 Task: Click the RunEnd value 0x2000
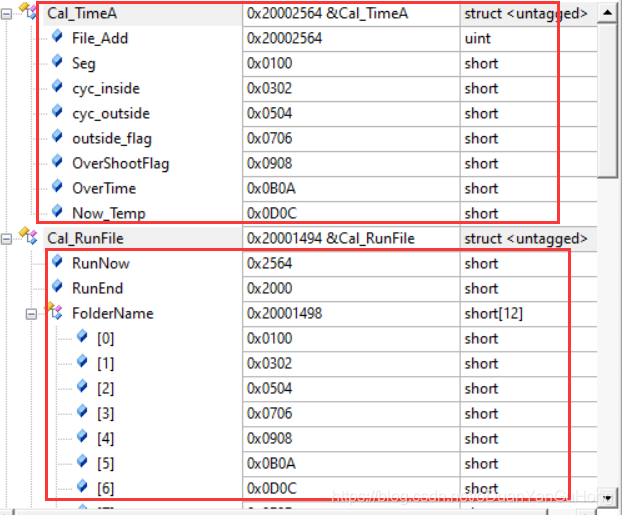pyautogui.click(x=269, y=288)
